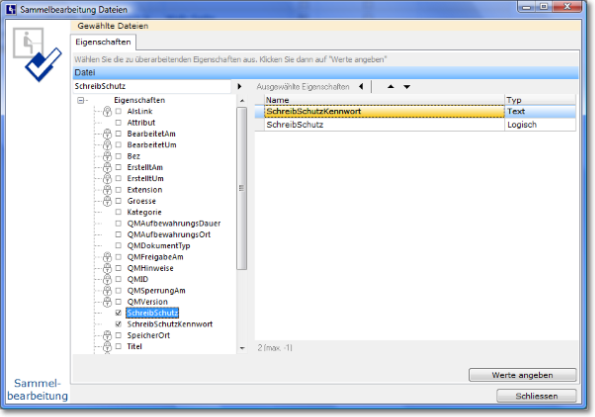The image size is (595, 417).
Task: Click scroll-down arrow of property tree
Action: (x=242, y=348)
